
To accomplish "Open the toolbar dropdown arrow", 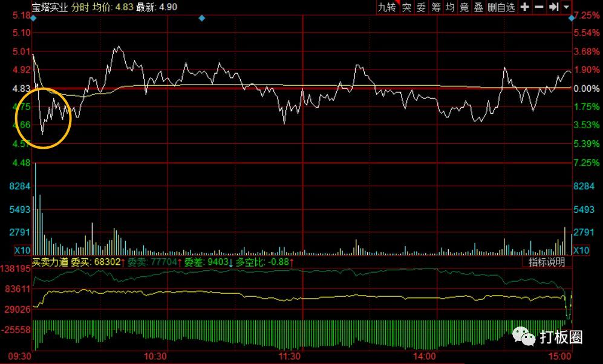I will click(567, 7).
